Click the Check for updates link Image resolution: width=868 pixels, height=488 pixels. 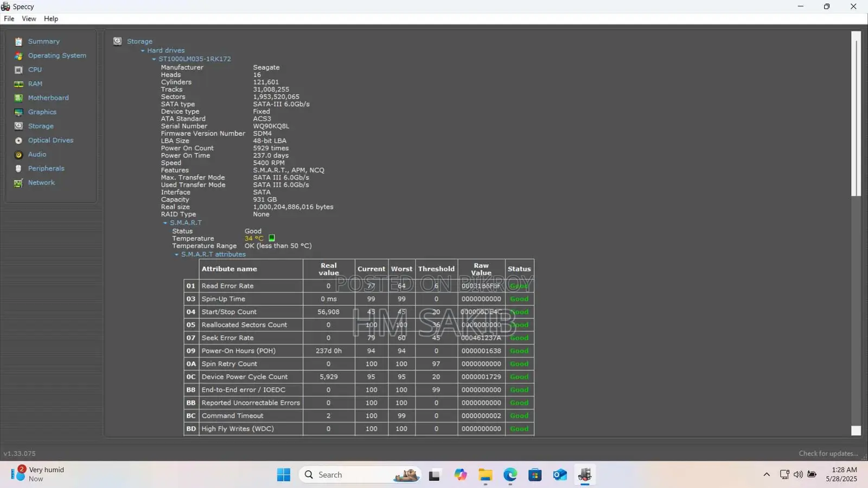pyautogui.click(x=828, y=454)
